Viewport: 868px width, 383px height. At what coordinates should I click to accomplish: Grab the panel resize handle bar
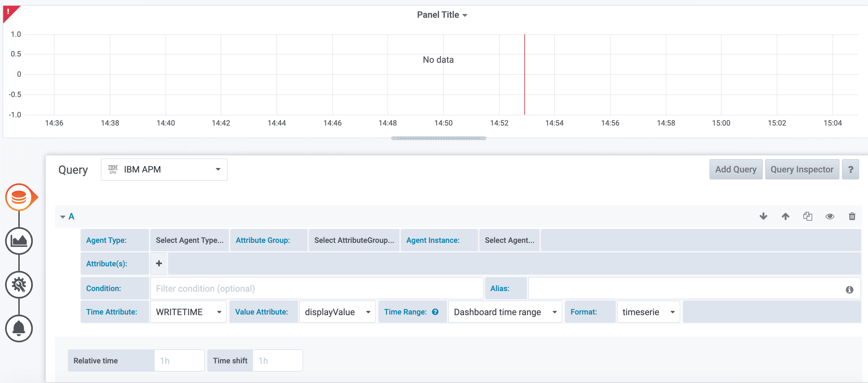438,138
